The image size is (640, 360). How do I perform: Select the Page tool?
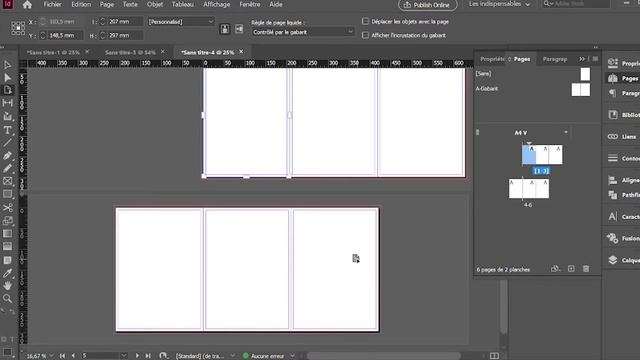coord(7,90)
